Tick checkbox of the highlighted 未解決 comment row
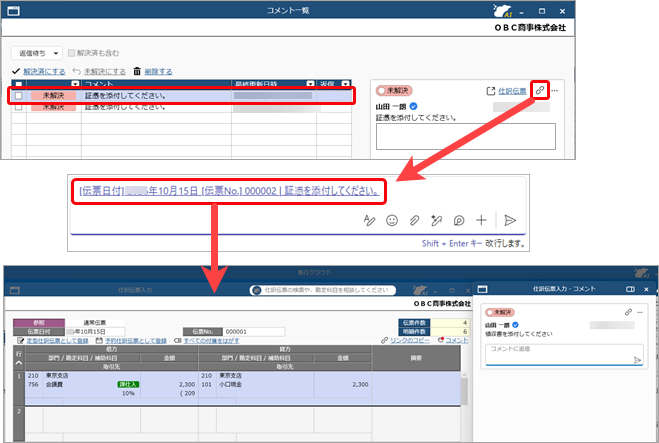Viewport: 659px width, 443px height. pyautogui.click(x=18, y=96)
